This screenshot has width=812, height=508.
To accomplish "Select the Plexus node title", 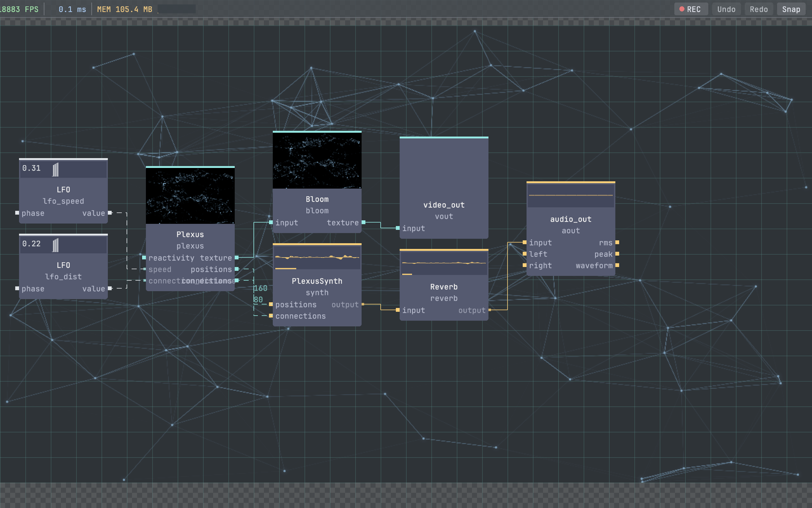I will pos(190,234).
